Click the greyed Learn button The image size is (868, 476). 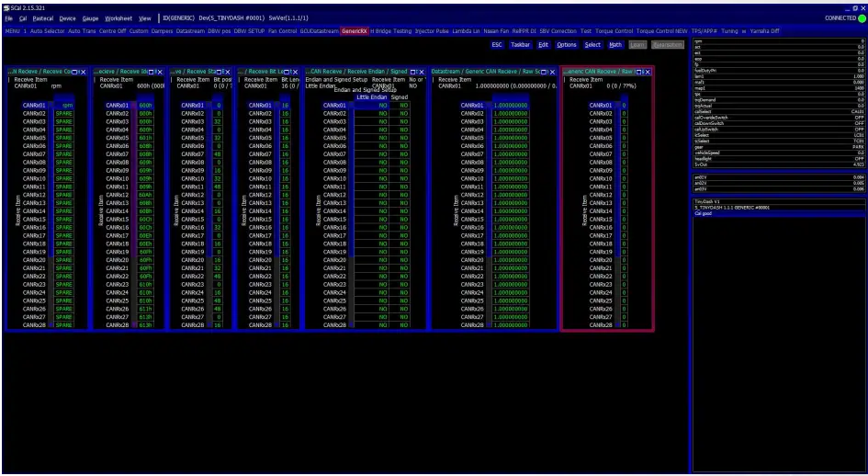click(x=637, y=45)
